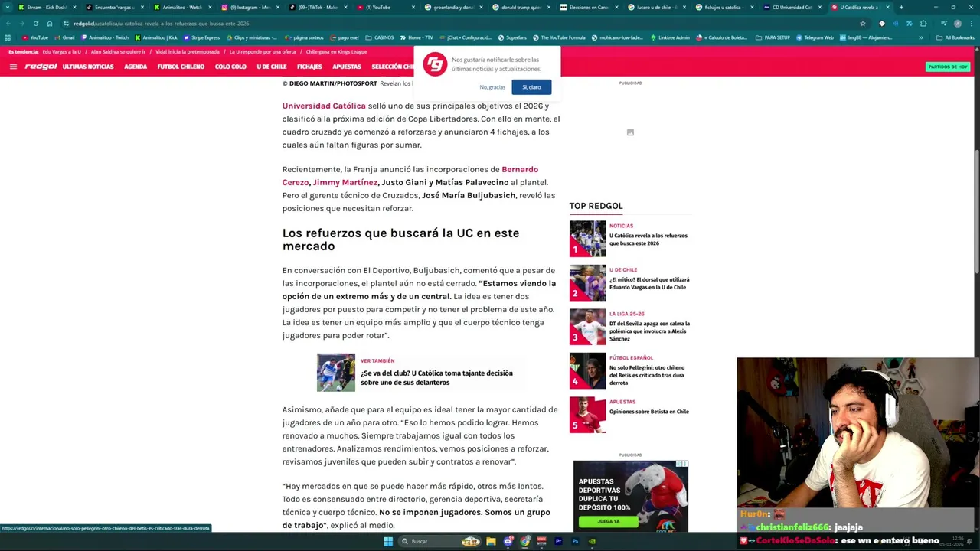Open the AGENDA menu item
This screenshot has width=980, height=551.
click(136, 67)
